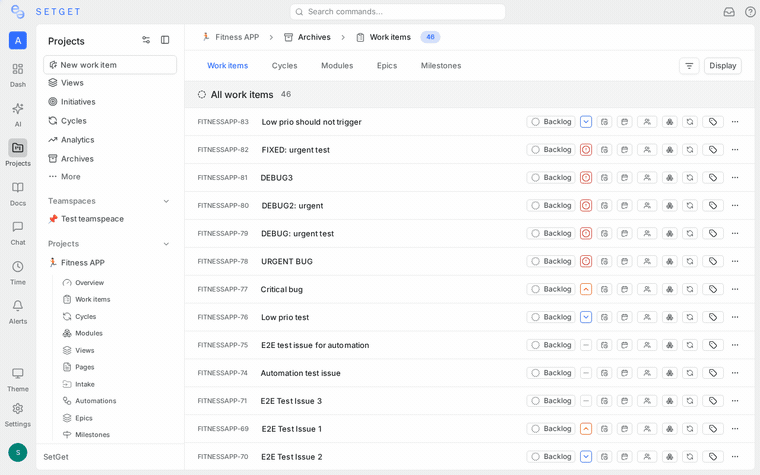Open the FIXED: urgent test work item
This screenshot has height=475, width=760.
296,150
